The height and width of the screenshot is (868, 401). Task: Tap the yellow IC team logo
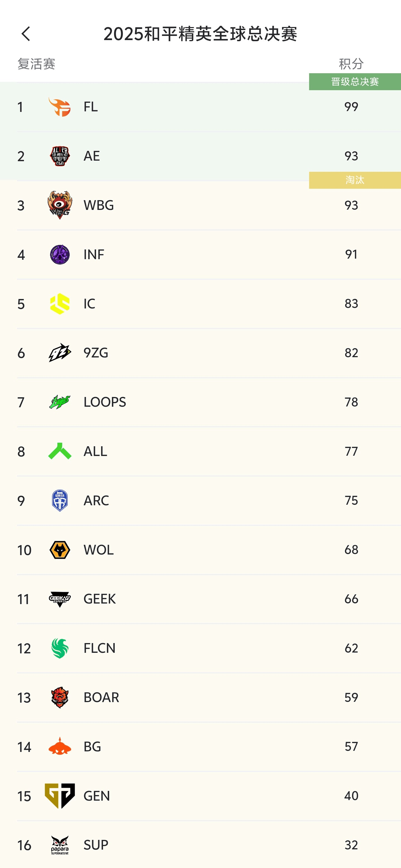pos(60,304)
